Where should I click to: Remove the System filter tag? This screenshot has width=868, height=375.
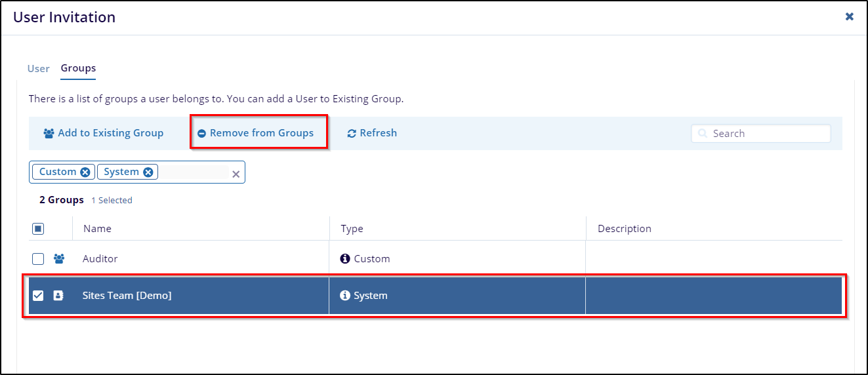coord(148,172)
